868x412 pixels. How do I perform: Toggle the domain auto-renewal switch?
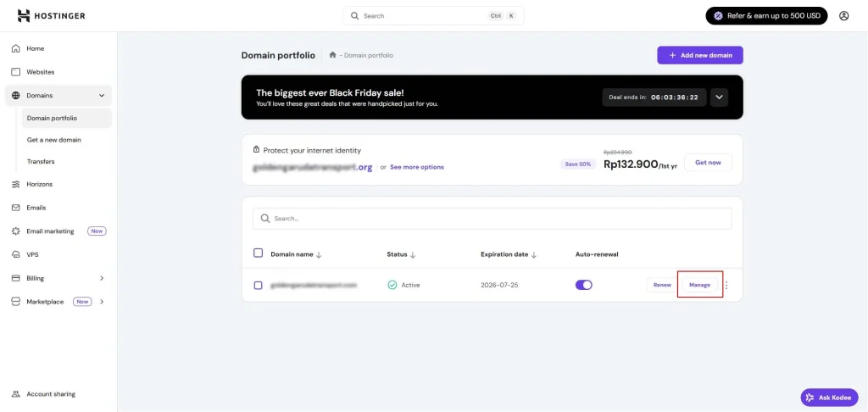(583, 285)
